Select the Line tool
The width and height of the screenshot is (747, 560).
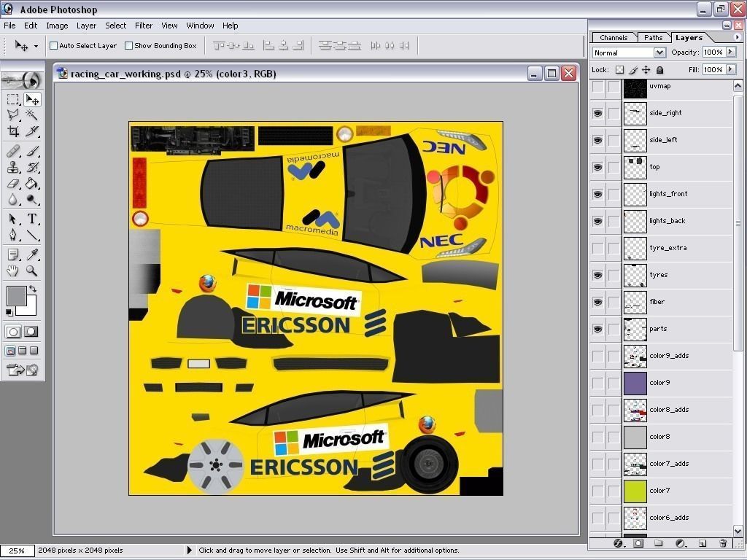[32, 235]
